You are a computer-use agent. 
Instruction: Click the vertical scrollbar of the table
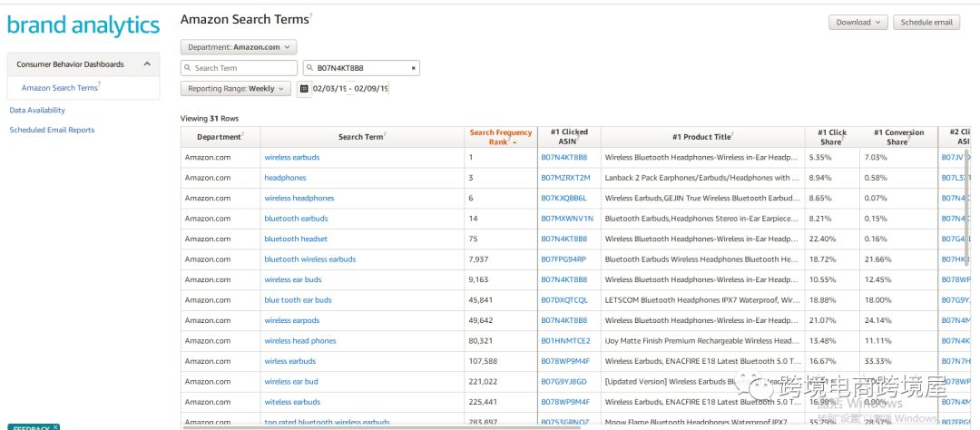click(x=969, y=206)
